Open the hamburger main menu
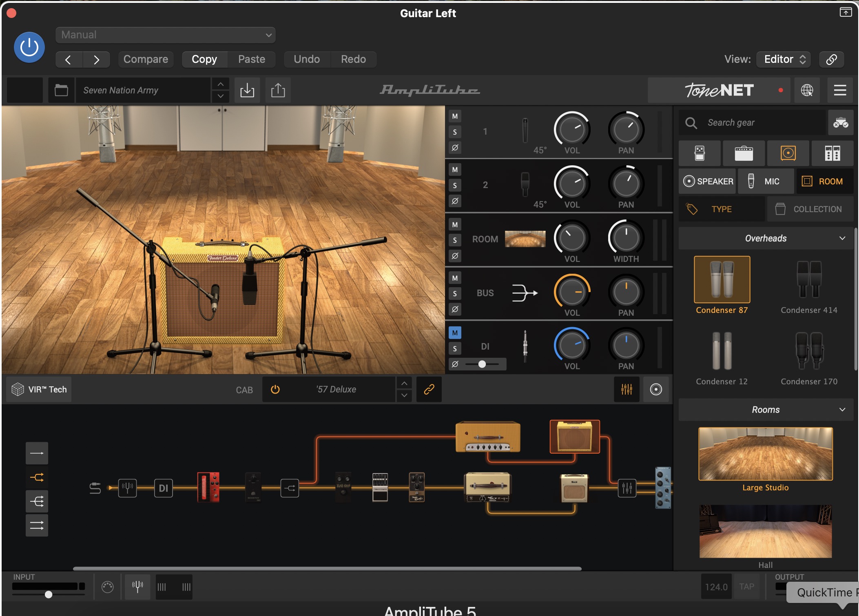Viewport: 859px width, 616px height. coord(840,90)
